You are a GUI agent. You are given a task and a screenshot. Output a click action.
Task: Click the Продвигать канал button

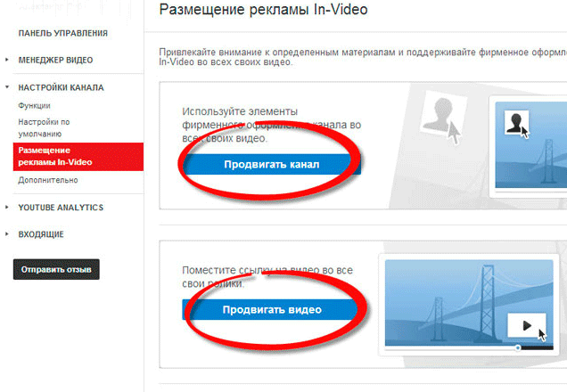click(272, 165)
